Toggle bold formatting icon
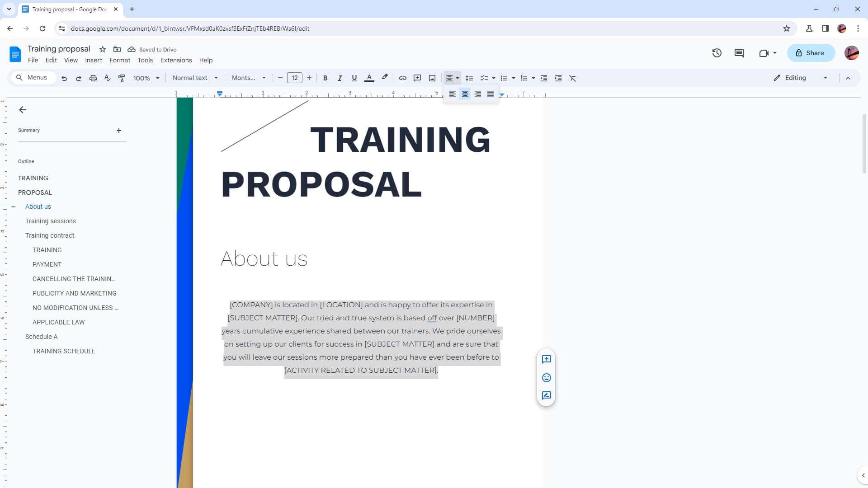The height and width of the screenshot is (488, 868). [x=325, y=78]
